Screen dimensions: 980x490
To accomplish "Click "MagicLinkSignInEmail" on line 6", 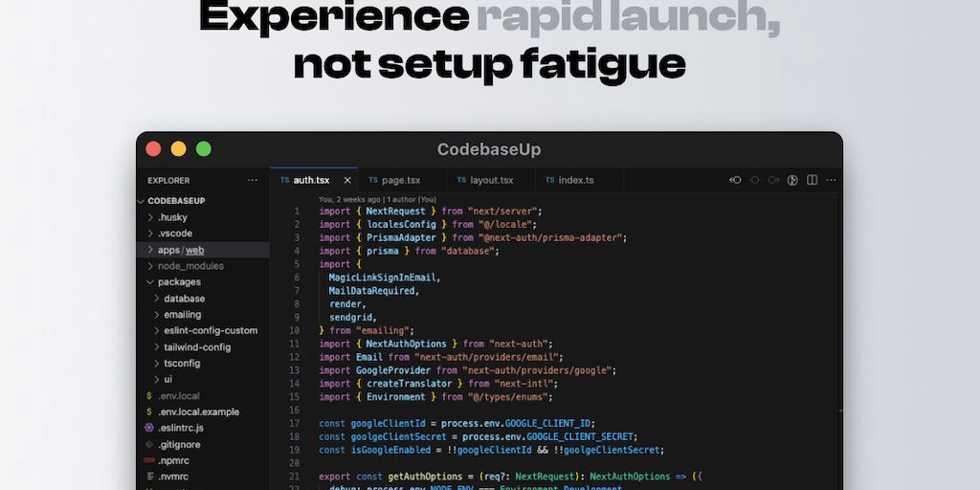I will [x=383, y=278].
